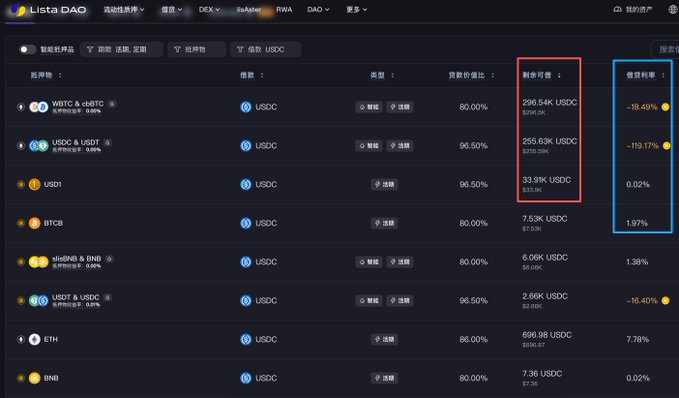679x398 pixels.
Task: Click the USDC borrow icon in the ETH row
Action: [246, 339]
